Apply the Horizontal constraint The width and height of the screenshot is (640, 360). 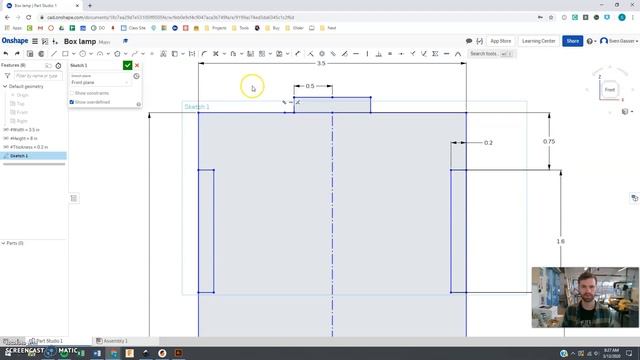coord(356,53)
